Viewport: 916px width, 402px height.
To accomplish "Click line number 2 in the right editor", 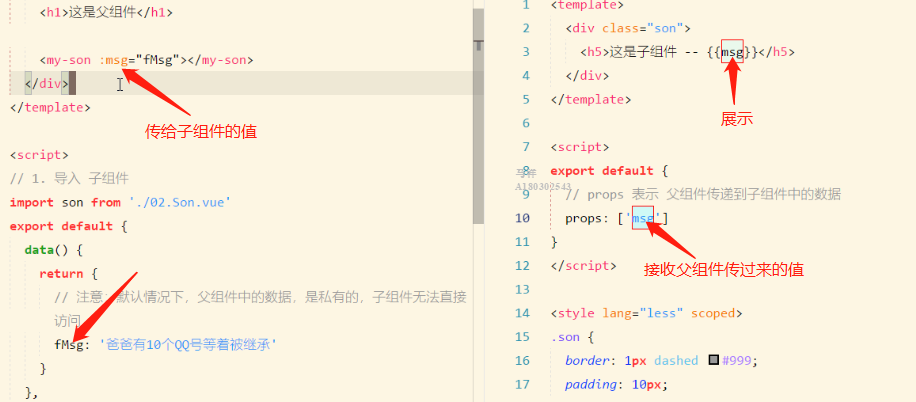I will click(x=526, y=28).
